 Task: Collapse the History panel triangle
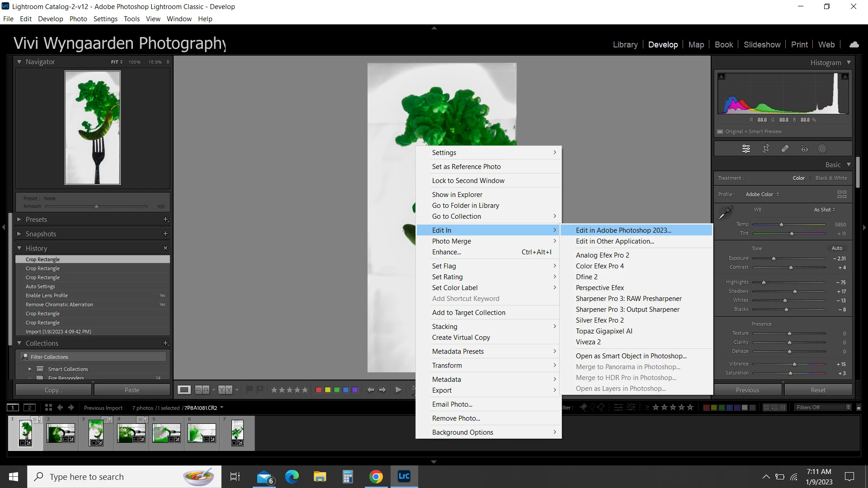click(19, 248)
